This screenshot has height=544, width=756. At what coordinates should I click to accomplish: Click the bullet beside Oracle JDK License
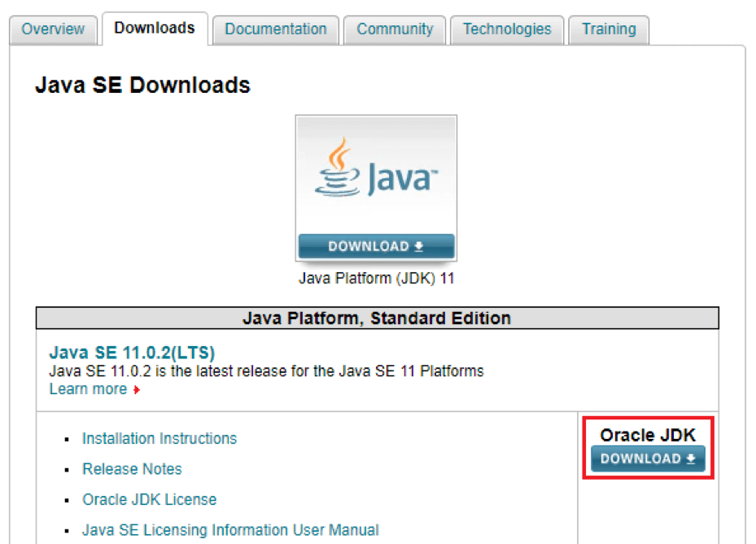click(x=68, y=500)
